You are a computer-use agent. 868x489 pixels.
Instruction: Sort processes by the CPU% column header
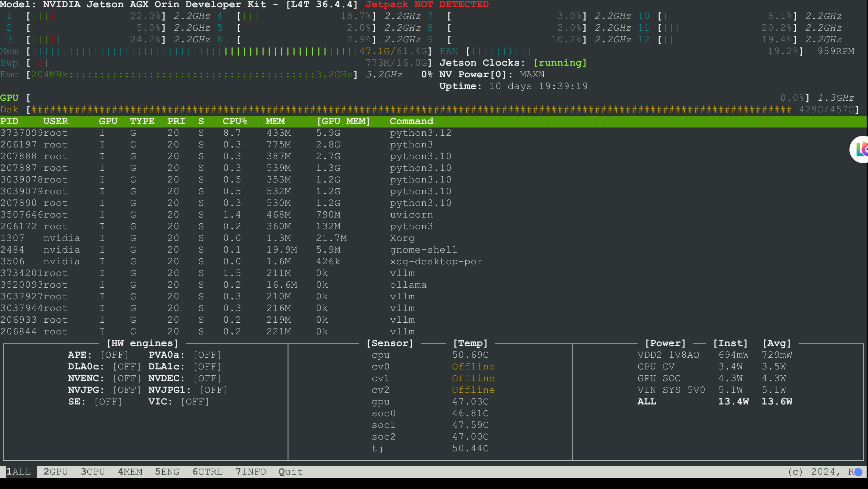[x=235, y=121]
